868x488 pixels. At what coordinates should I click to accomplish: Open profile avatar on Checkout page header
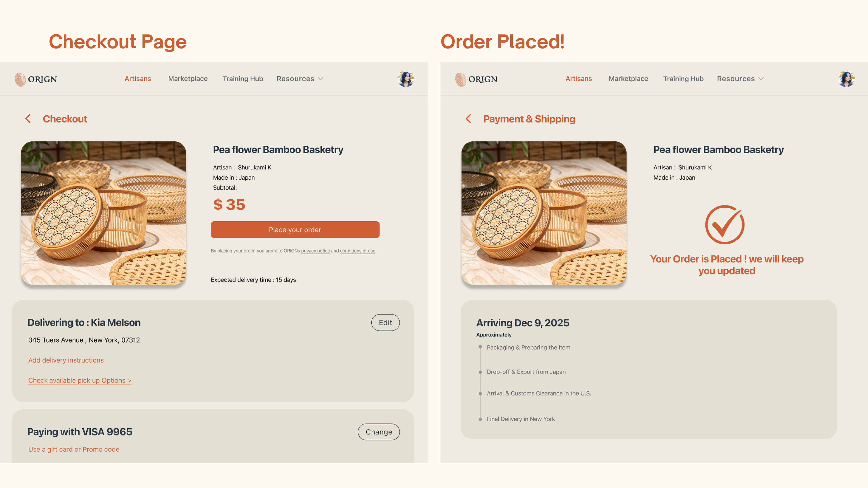pos(406,79)
